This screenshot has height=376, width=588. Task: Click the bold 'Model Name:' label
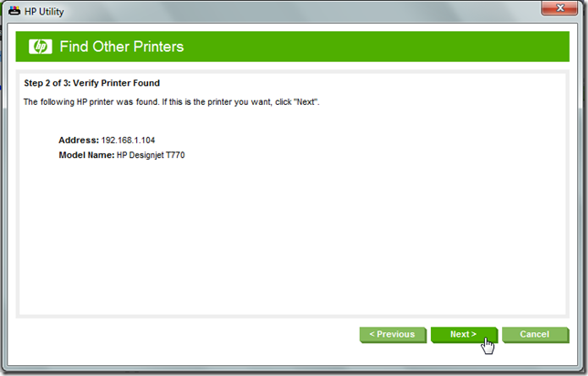(x=87, y=155)
